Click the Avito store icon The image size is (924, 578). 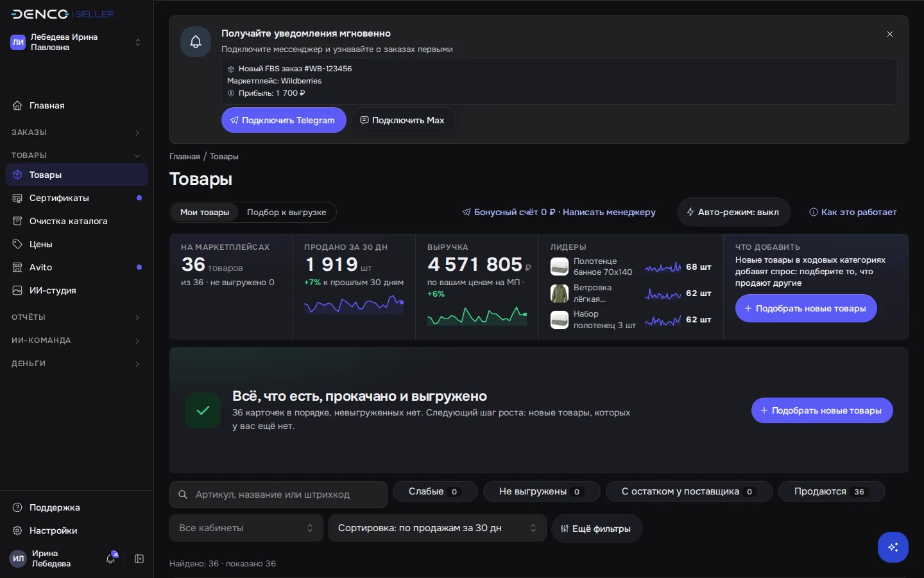click(x=17, y=267)
